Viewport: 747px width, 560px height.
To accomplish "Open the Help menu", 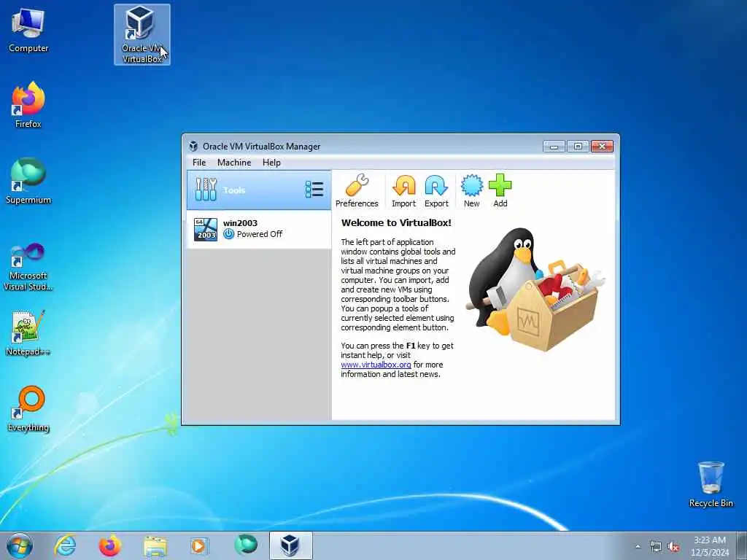I will click(x=271, y=163).
